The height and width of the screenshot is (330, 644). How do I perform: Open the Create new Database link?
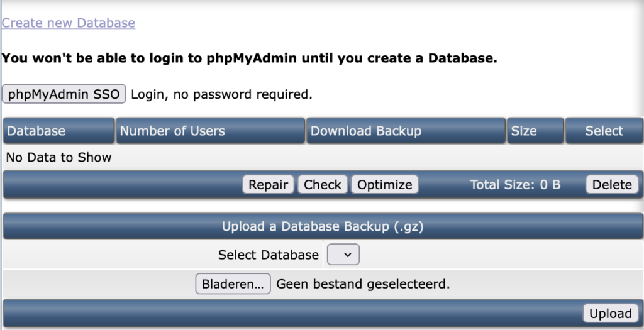(68, 23)
